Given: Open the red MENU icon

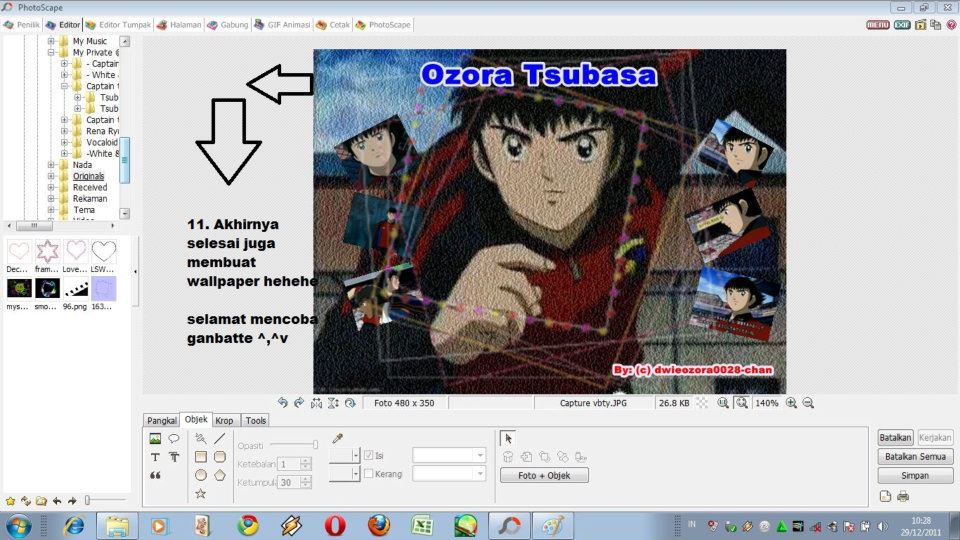Looking at the screenshot, I should 877,24.
